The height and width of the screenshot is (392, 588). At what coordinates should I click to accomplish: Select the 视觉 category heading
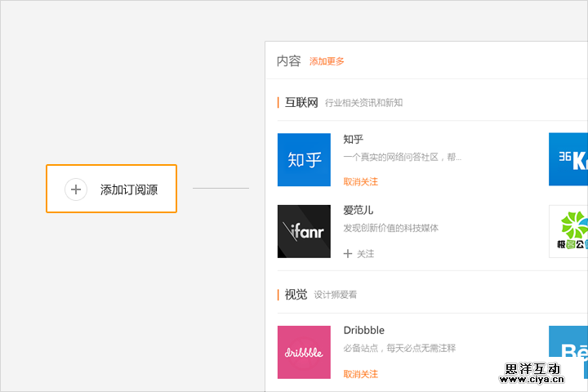coord(296,294)
